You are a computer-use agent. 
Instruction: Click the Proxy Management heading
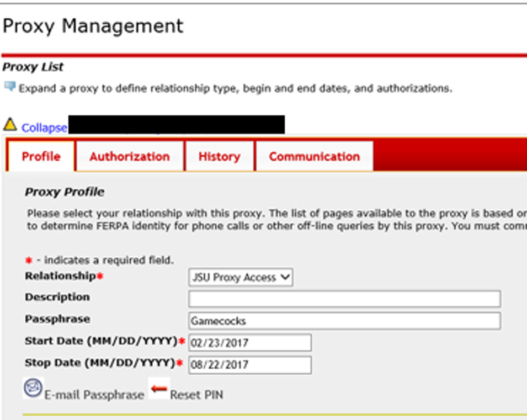pyautogui.click(x=93, y=26)
